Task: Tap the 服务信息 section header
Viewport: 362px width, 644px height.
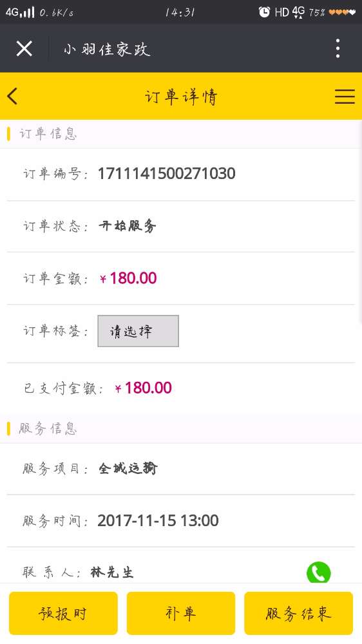Action: [48, 429]
